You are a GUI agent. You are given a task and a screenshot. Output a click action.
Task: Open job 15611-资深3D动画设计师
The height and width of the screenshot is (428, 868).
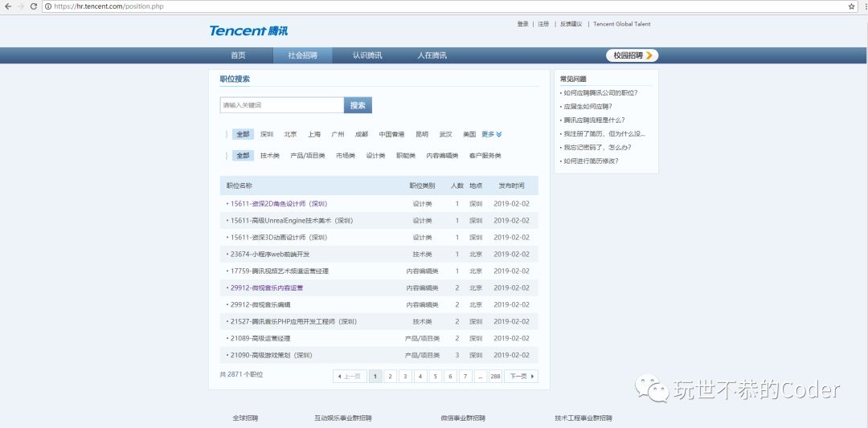tap(280, 237)
